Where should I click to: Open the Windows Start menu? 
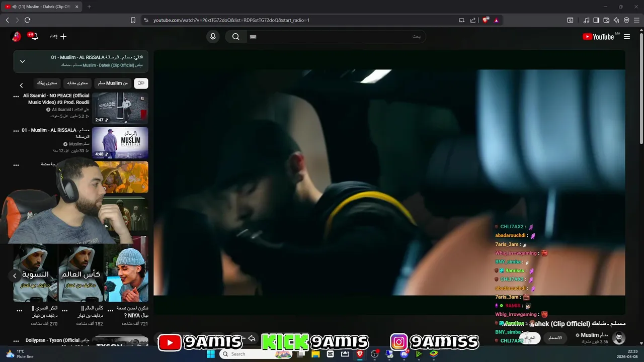pos(211,354)
